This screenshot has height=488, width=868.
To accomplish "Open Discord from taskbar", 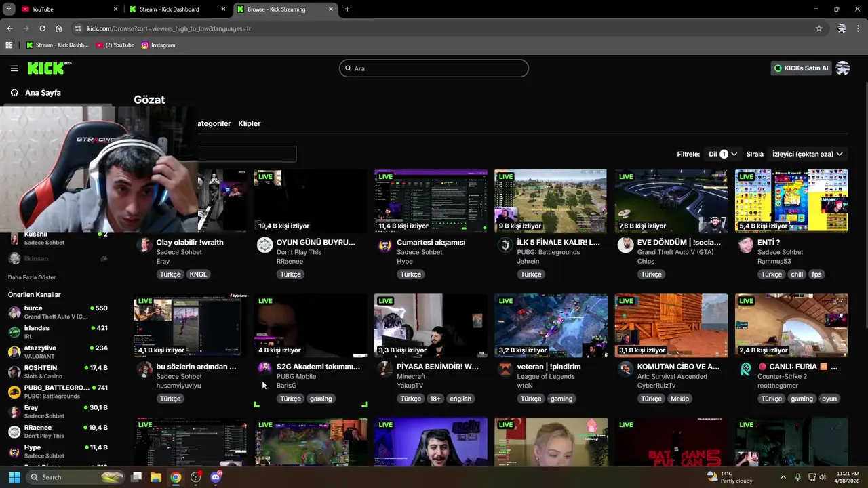I will (x=216, y=477).
